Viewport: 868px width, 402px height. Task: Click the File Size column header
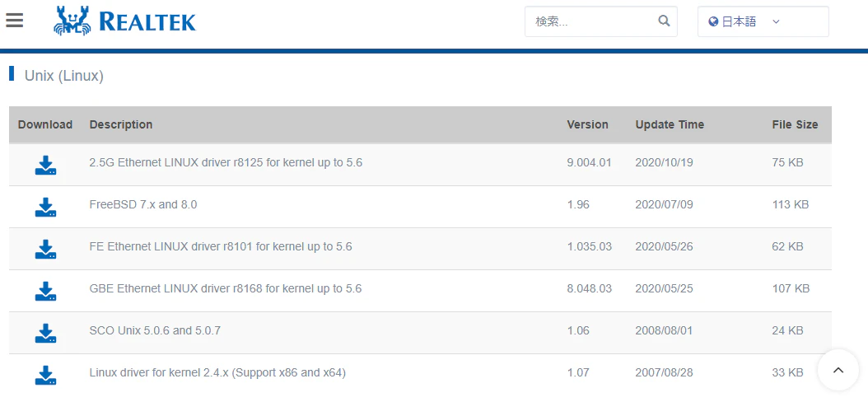click(795, 124)
